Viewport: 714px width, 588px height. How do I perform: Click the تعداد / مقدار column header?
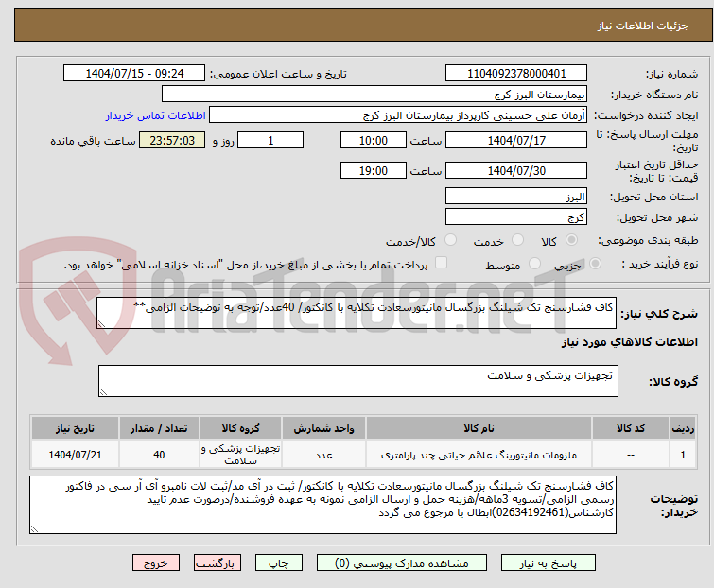click(159, 428)
